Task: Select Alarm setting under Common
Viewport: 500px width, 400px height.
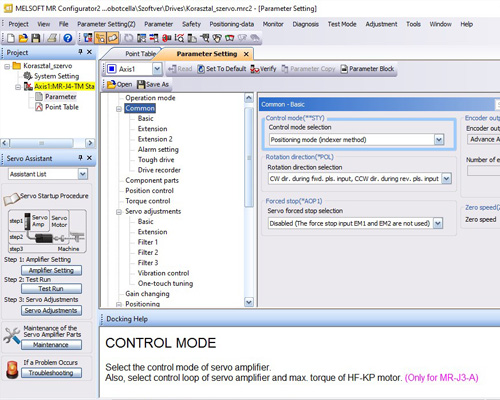Action: [158, 150]
